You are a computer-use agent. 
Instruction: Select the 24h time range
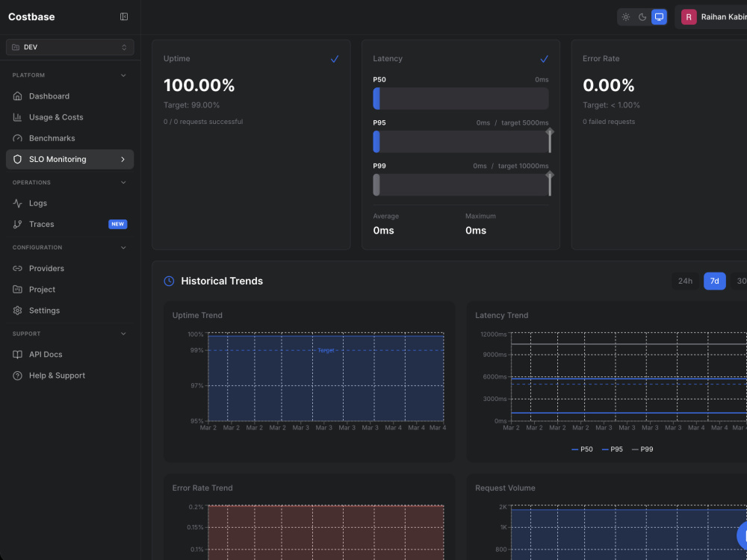coord(685,281)
